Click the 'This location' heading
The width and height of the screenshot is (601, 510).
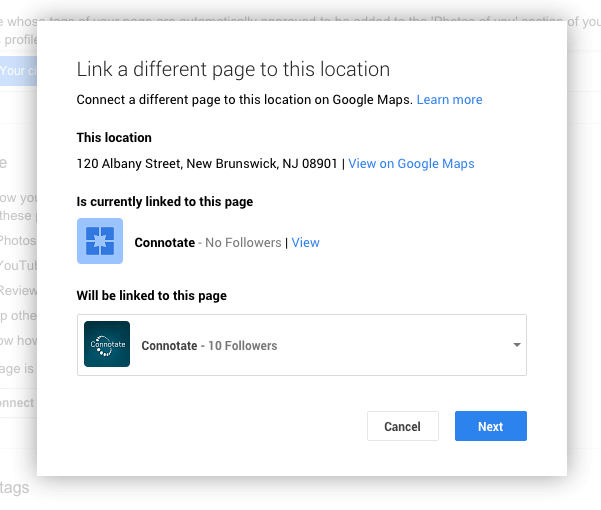114,137
